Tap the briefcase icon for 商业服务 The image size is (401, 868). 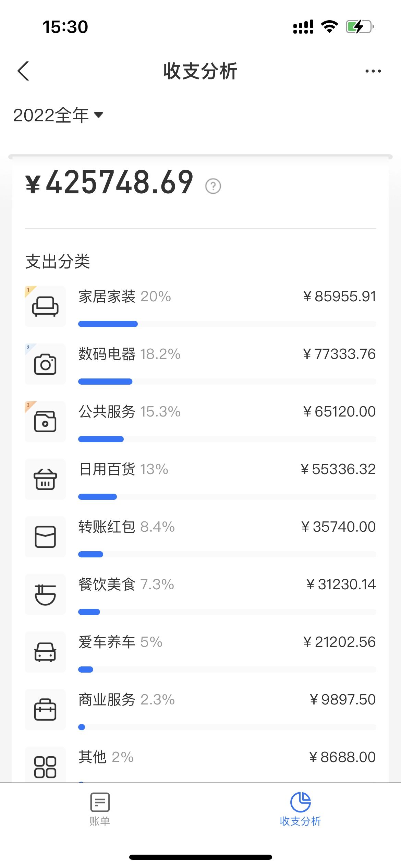coord(45,709)
